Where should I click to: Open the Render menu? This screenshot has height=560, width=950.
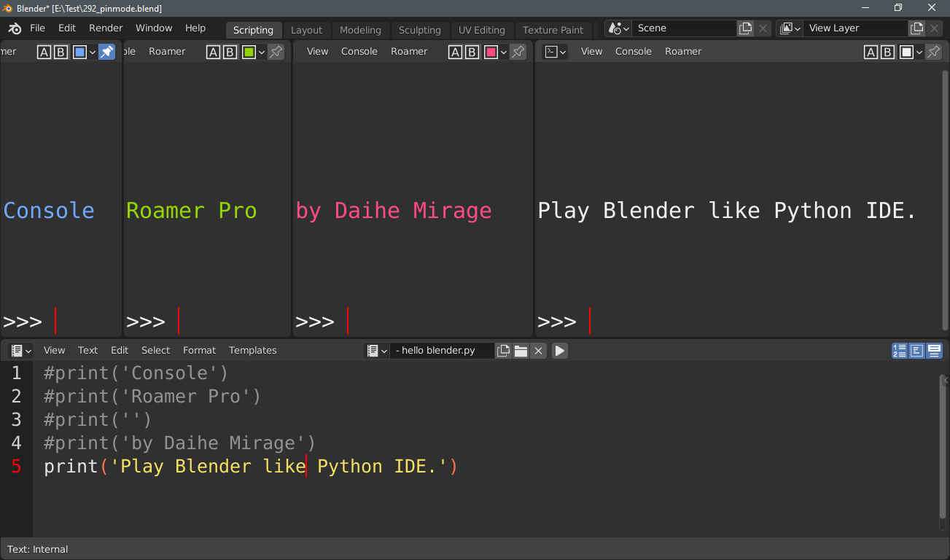106,28
